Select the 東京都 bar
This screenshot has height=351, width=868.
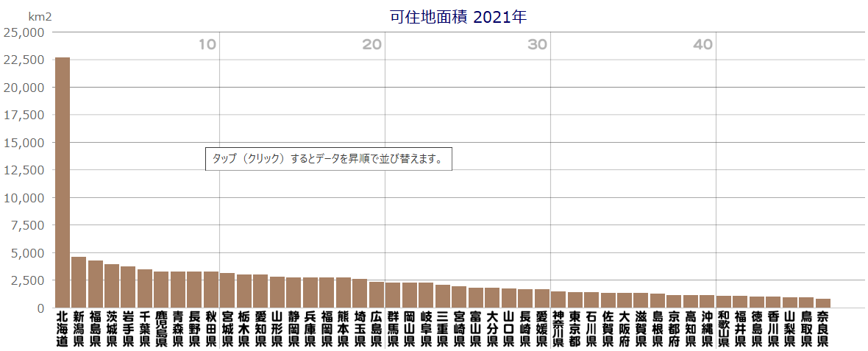click(575, 300)
